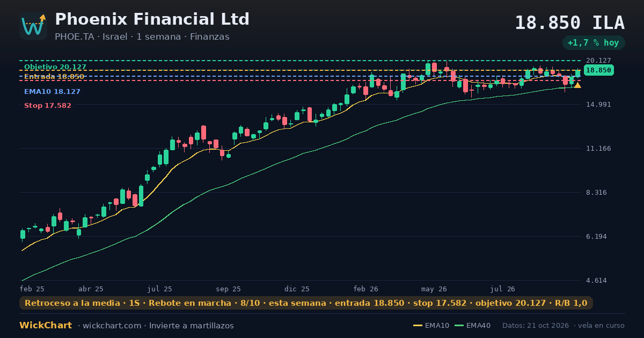644x338 pixels.
Task: Click the 18.850 ILA price header
Action: (569, 23)
